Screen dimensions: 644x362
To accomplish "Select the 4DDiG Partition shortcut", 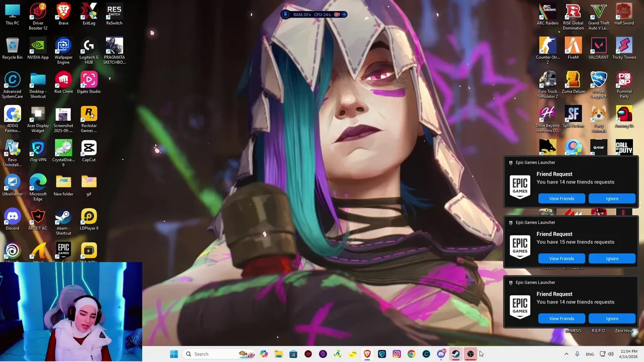I will (x=12, y=119).
